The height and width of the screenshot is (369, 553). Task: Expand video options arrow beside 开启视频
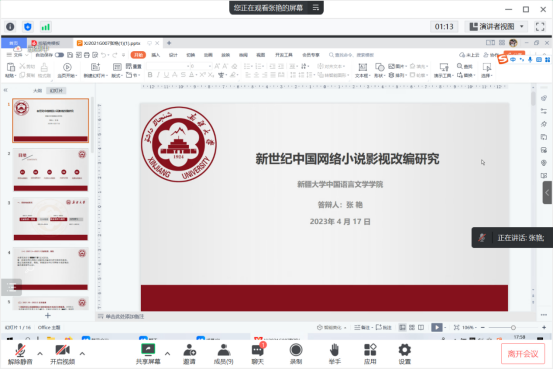[x=82, y=353]
